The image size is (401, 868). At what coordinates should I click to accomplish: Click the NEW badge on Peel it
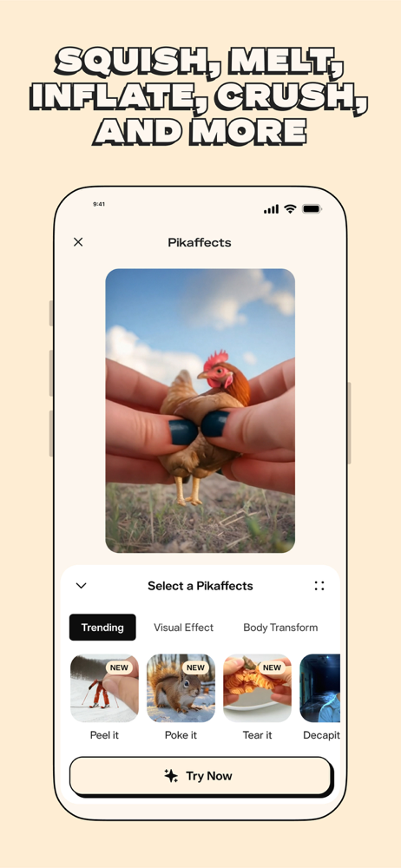click(x=119, y=667)
